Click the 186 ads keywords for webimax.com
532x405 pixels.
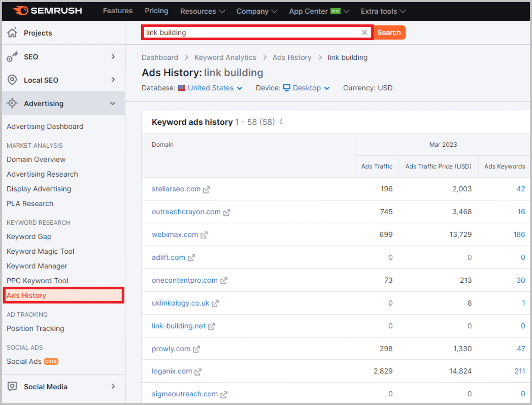519,234
